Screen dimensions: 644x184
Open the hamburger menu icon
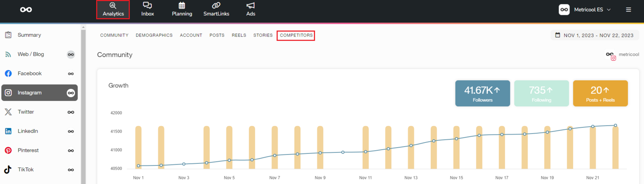628,10
